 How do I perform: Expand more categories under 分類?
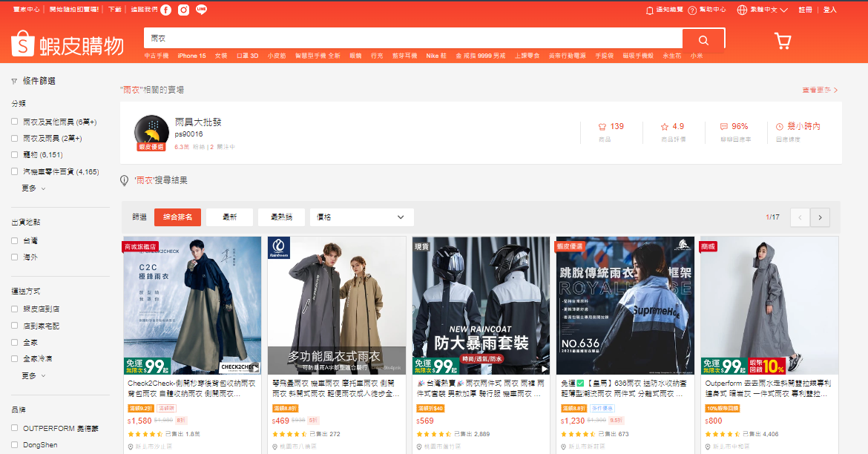click(x=33, y=188)
